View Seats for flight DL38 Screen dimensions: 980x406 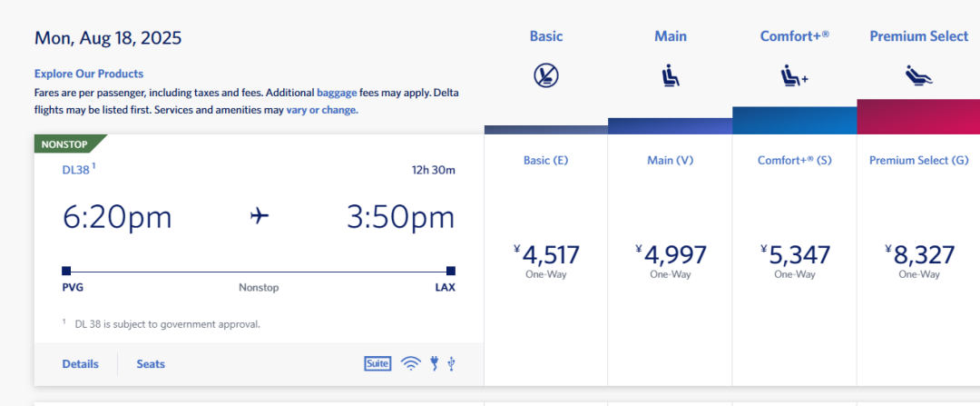[x=151, y=364]
